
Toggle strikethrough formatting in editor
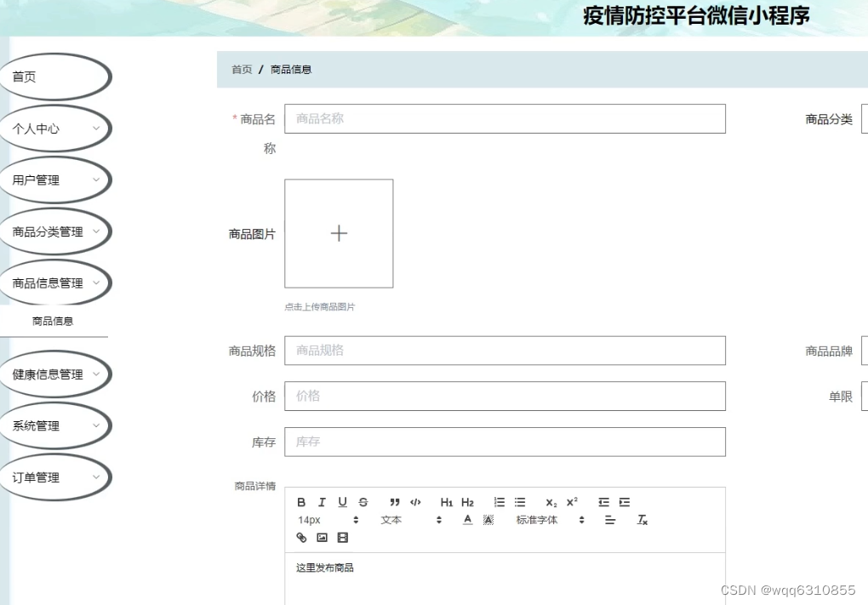pos(363,502)
